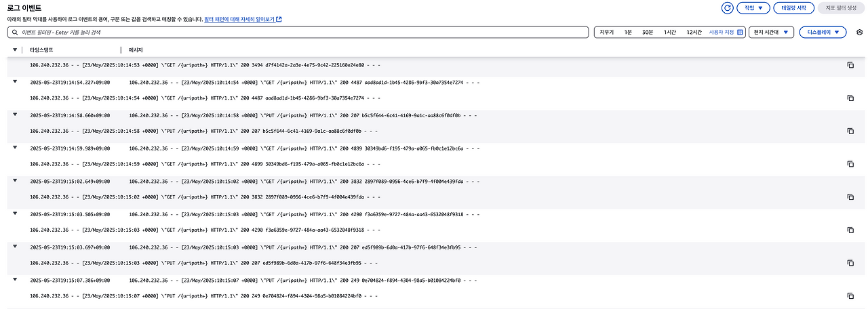Screen dimensions: 868x309
Task: Copy the expanded message with 2897f089 ID
Action: click(850, 197)
